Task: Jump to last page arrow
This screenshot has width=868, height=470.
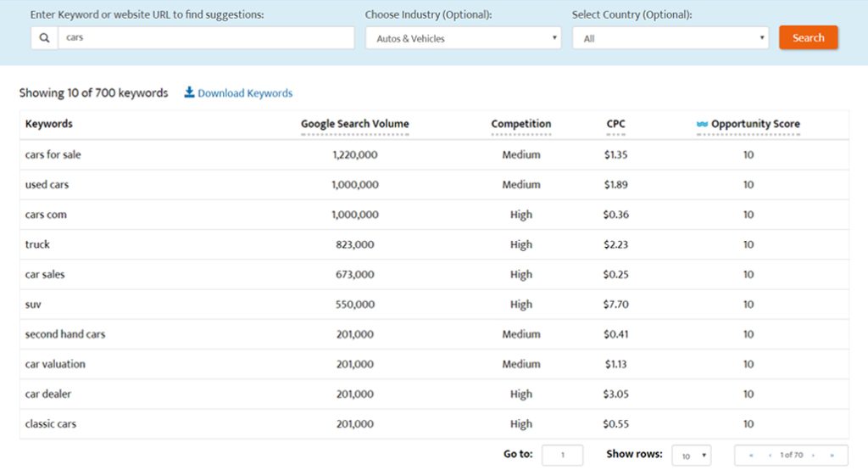Action: [832, 455]
